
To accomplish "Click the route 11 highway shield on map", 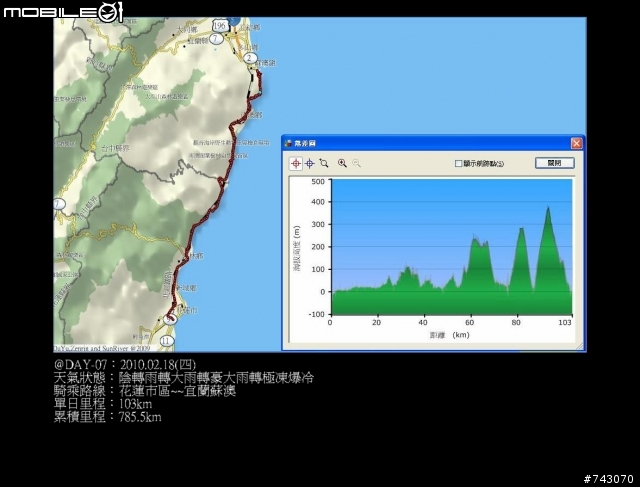I will pos(166,340).
